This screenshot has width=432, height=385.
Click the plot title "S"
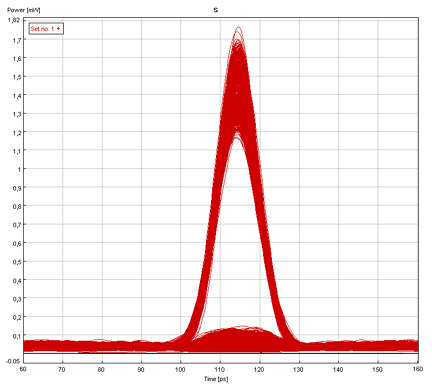pyautogui.click(x=216, y=10)
